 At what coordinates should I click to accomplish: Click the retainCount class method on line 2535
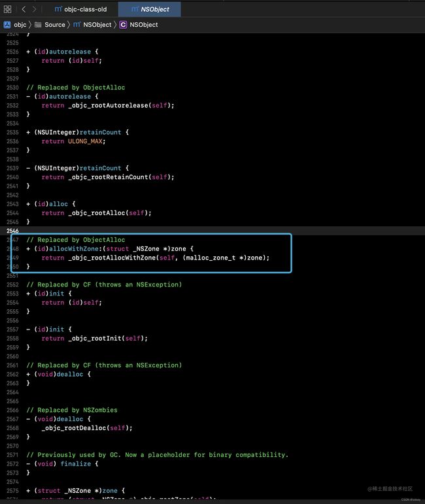[100, 133]
